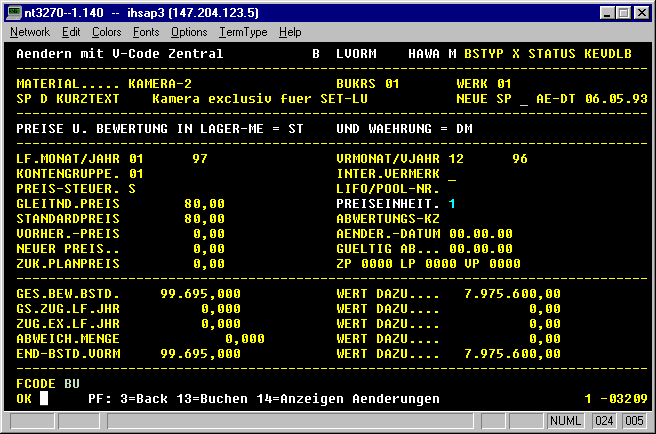The image size is (656, 434).
Task: Click the LVORM header text
Action: click(x=356, y=54)
